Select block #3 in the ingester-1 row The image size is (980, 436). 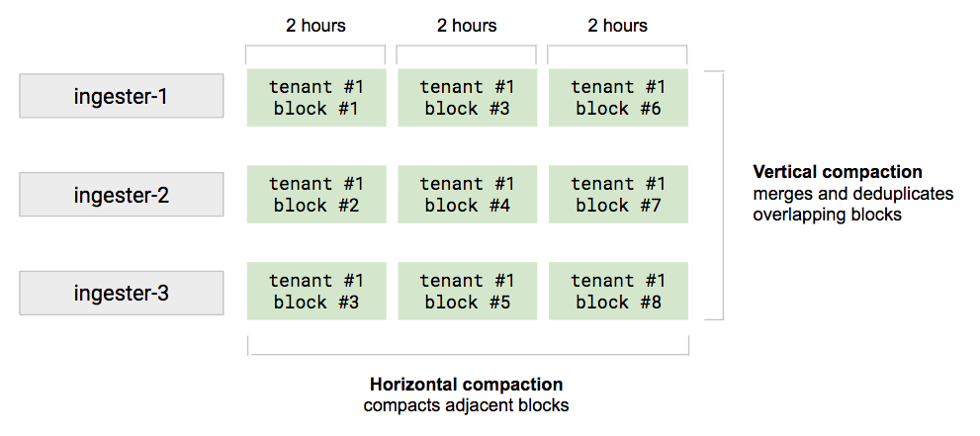tap(467, 98)
